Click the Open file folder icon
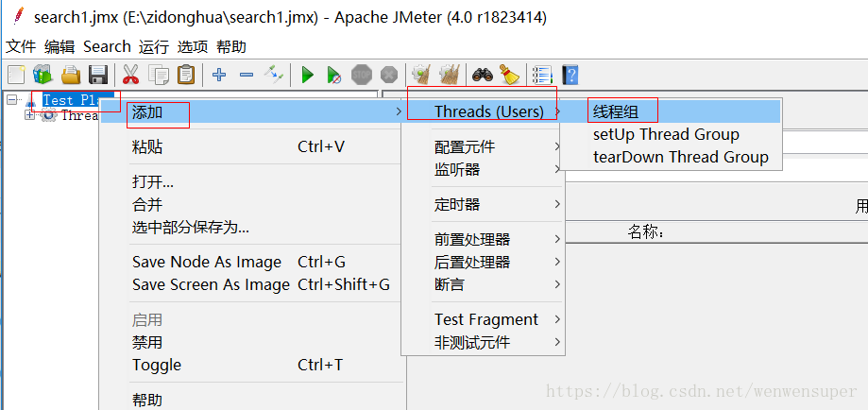 pyautogui.click(x=70, y=75)
